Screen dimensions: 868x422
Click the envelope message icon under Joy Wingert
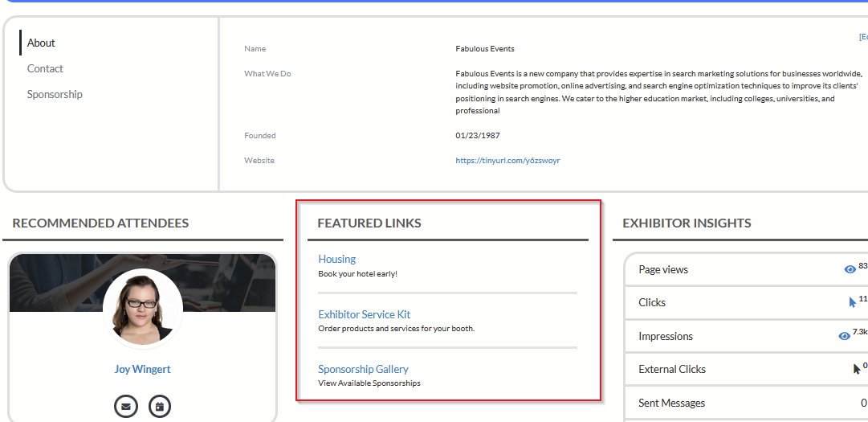point(125,407)
